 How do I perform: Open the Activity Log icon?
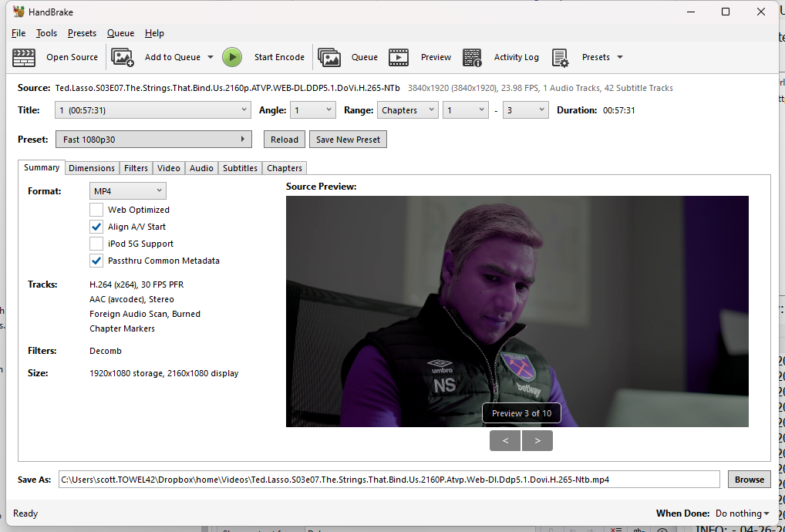point(472,57)
